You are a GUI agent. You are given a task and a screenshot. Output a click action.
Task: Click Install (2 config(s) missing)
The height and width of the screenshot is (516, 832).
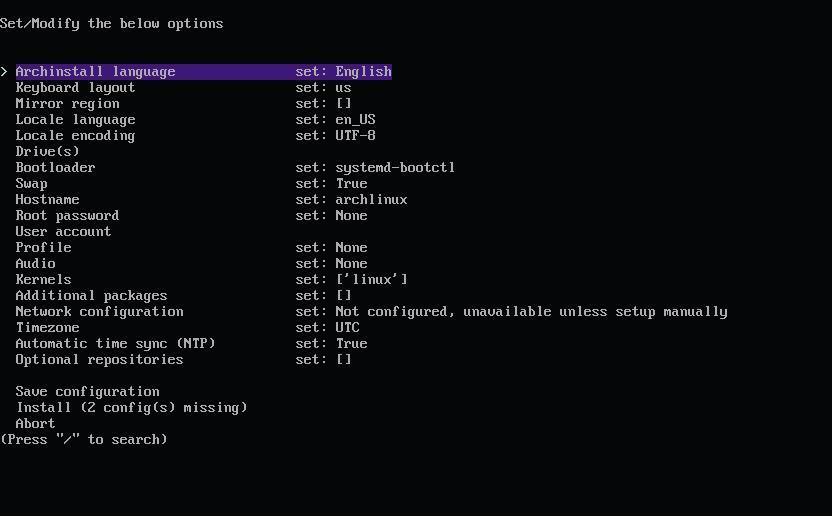tap(132, 408)
